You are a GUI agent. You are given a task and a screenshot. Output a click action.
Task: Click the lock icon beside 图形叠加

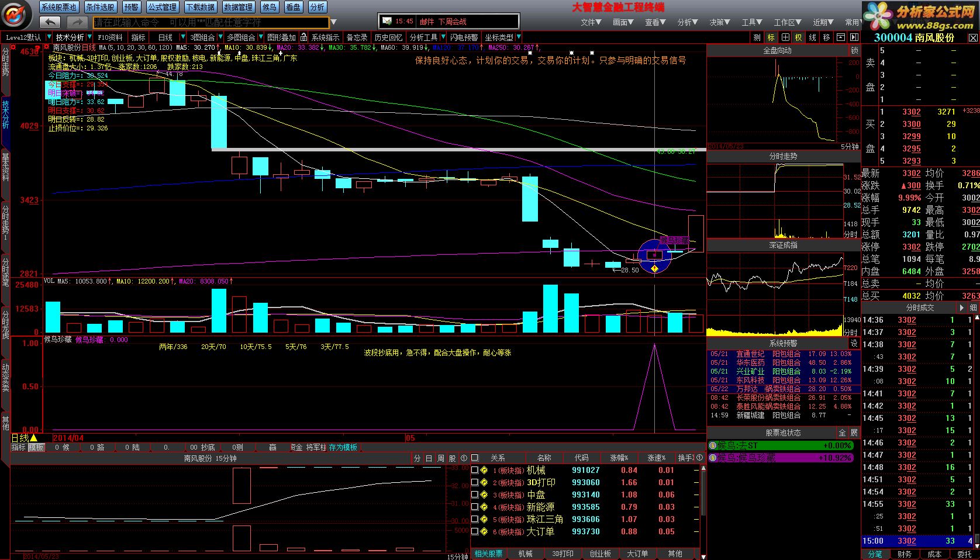[303, 37]
